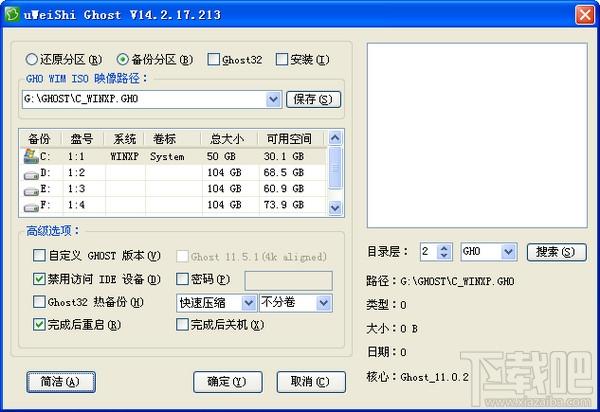
Task: Uncheck 完成后重启 (R) option
Action: [39, 325]
